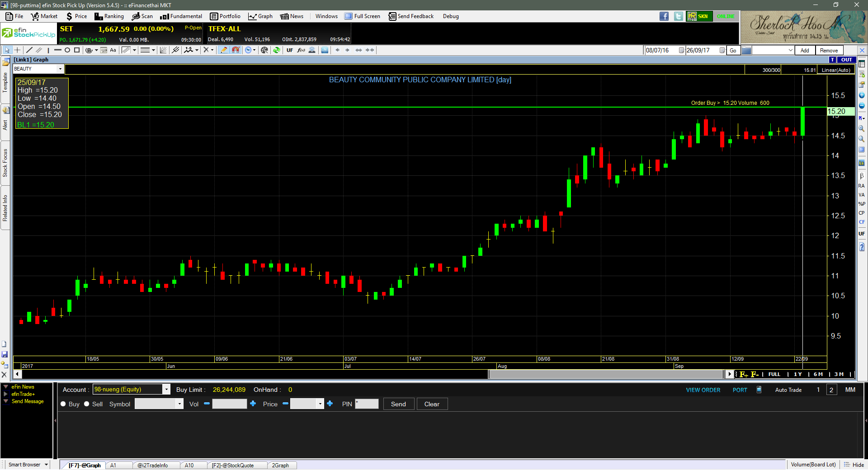Select the crosshair cursor tool
The width and height of the screenshot is (868, 470).
click(17, 50)
